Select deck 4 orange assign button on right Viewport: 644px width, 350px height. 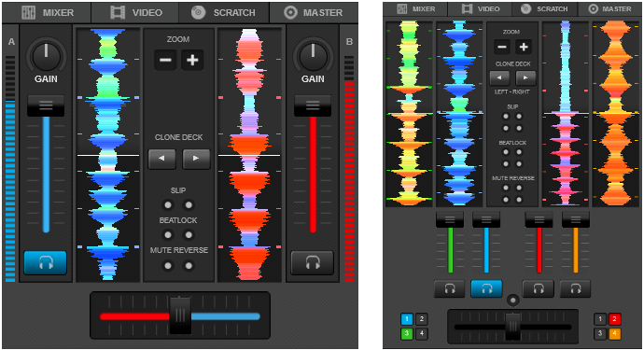tap(614, 333)
